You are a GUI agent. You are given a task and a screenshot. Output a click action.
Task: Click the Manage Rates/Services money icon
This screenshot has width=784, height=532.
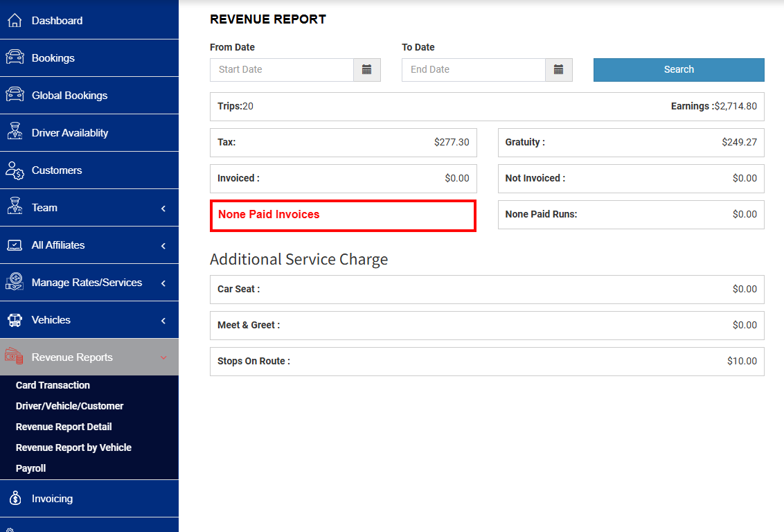coord(15,282)
